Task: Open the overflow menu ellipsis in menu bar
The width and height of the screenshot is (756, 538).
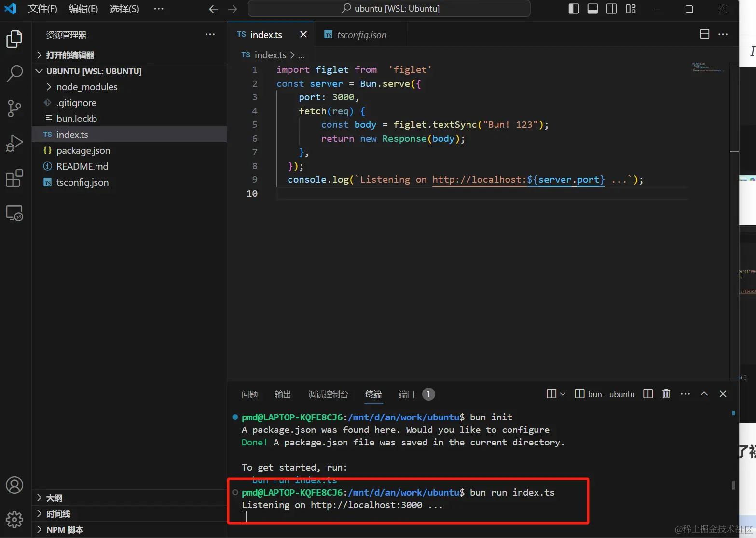Action: pyautogui.click(x=159, y=9)
